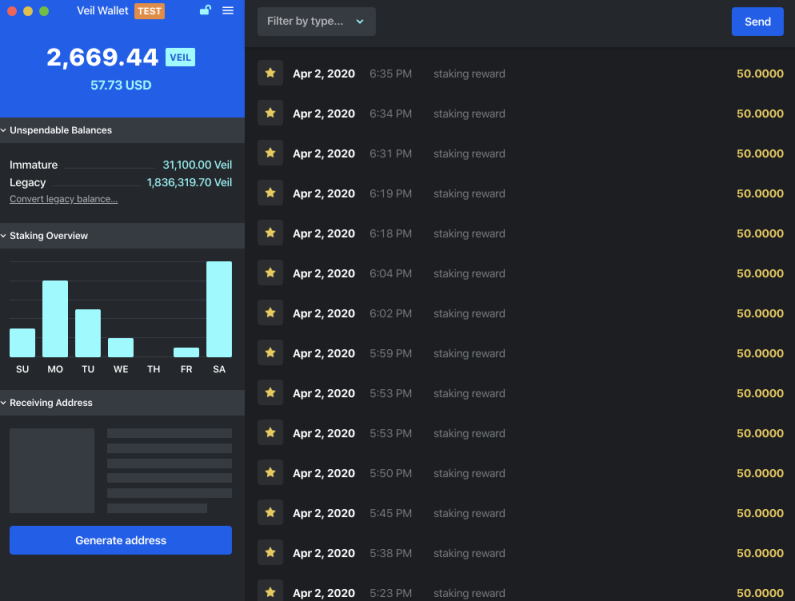
Task: Click the Monday staking bar
Action: pyautogui.click(x=55, y=319)
